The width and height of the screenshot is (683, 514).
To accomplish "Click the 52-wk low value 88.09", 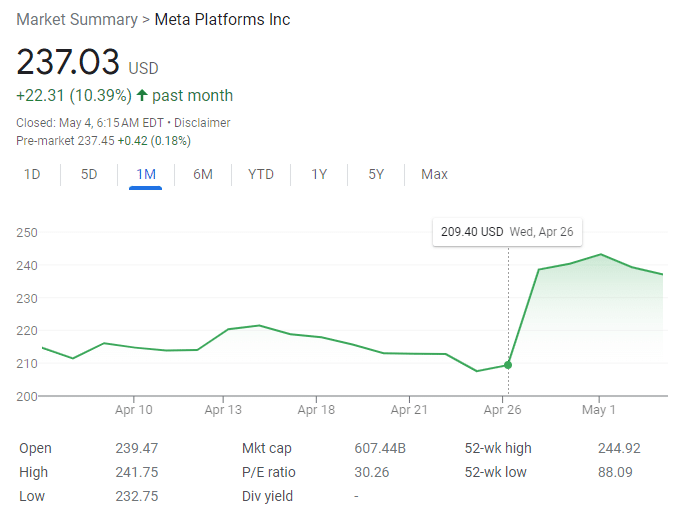I will (x=615, y=472).
